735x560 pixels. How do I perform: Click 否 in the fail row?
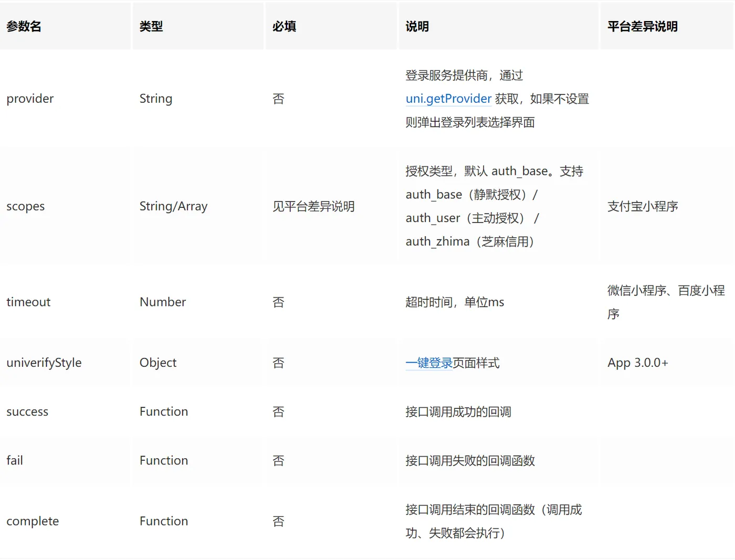[278, 460]
